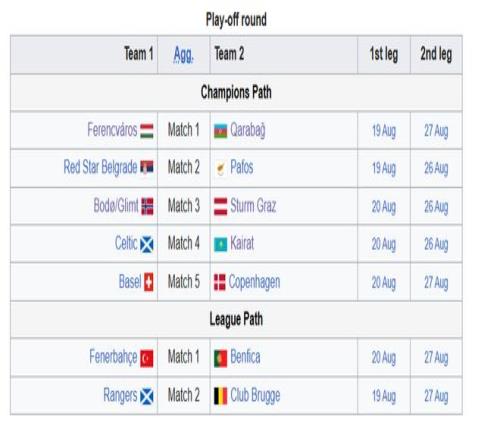Click the Austria flag beside Sturm Graz

(220, 206)
